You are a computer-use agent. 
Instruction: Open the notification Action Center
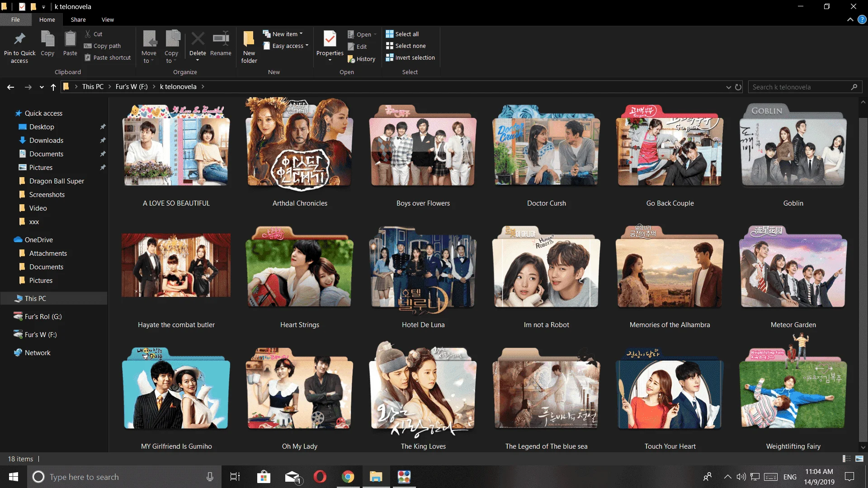click(x=849, y=477)
